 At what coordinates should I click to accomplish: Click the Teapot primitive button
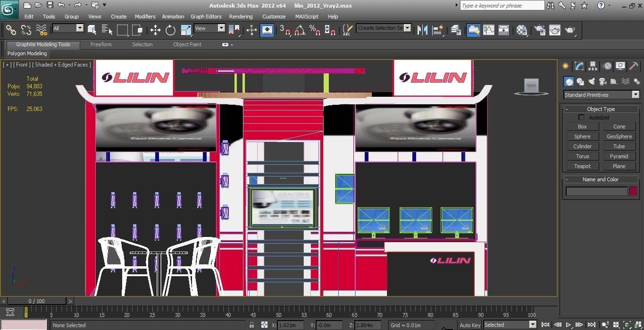click(x=582, y=166)
